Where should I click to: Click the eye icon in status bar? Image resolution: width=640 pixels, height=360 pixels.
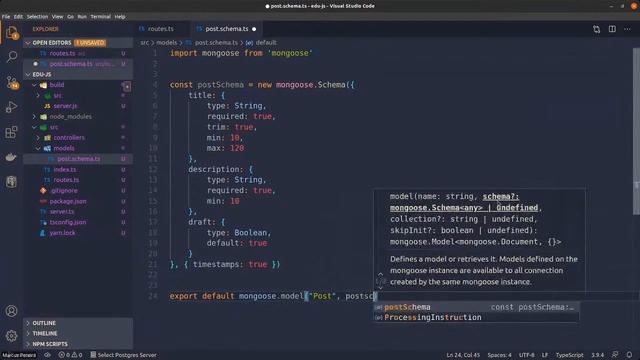(47, 355)
